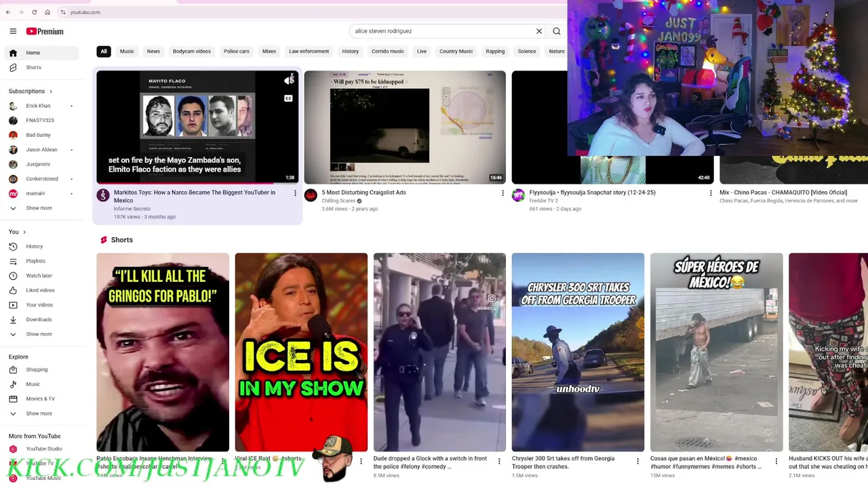The image size is (868, 488).
Task: Open Downloads in the sidebar
Action: [x=43, y=319]
